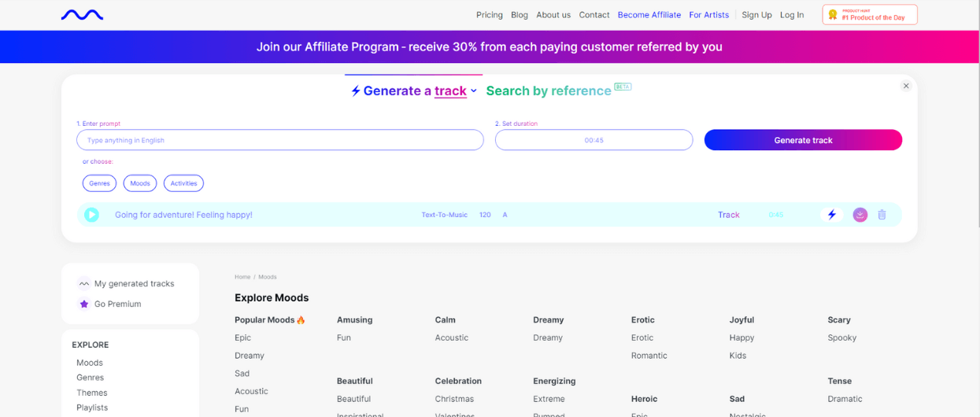Expand the track type dropdown chevron
980x417 pixels.
tap(474, 91)
